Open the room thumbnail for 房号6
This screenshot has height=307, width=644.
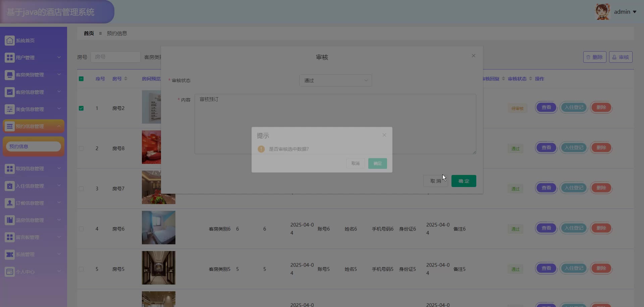tap(159, 228)
